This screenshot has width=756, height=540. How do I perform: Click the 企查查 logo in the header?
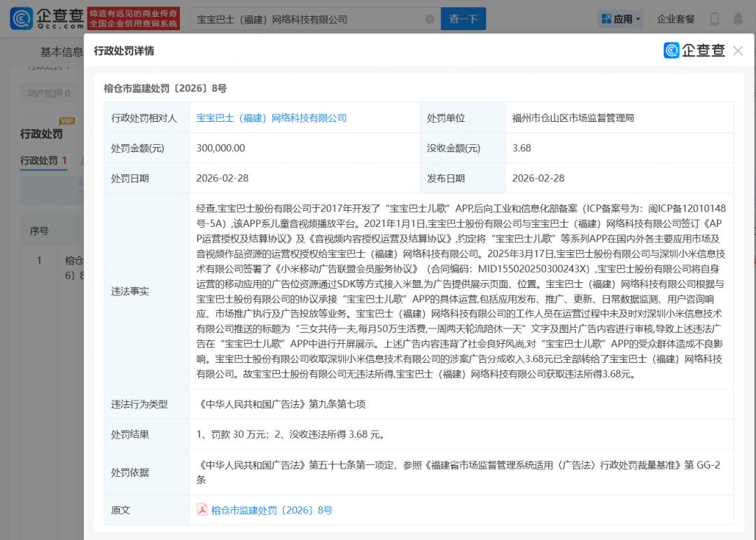pyautogui.click(x=46, y=19)
